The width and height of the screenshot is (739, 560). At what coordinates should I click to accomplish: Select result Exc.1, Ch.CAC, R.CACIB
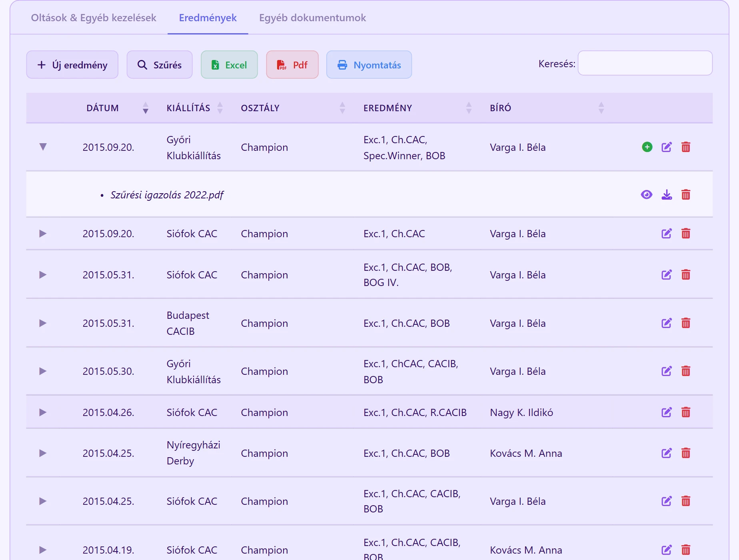point(415,412)
